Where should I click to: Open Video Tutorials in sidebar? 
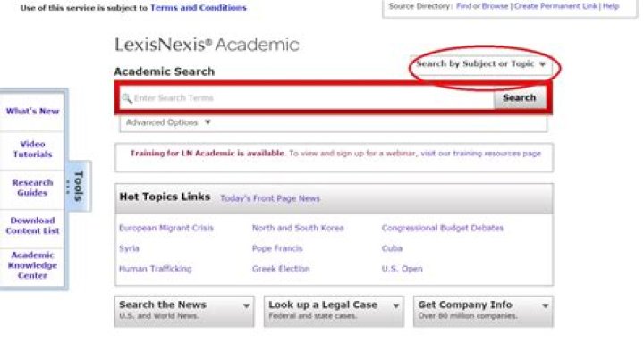click(32, 149)
